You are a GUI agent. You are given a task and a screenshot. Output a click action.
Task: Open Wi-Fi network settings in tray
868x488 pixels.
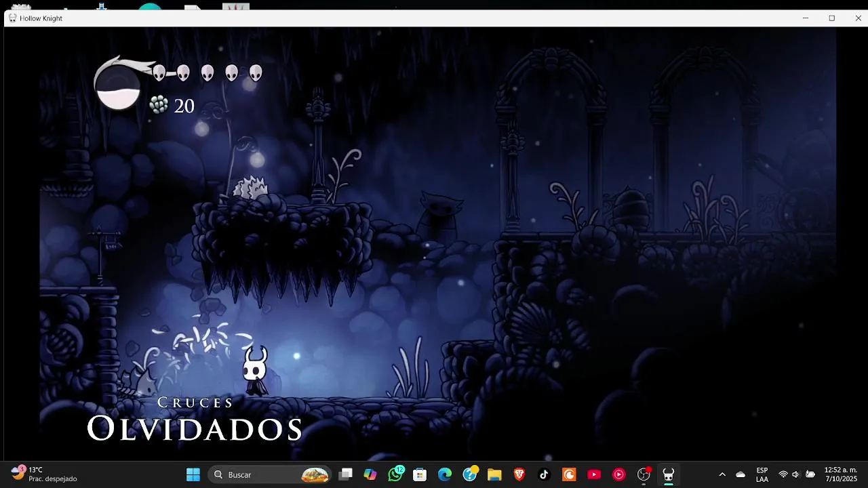783,474
